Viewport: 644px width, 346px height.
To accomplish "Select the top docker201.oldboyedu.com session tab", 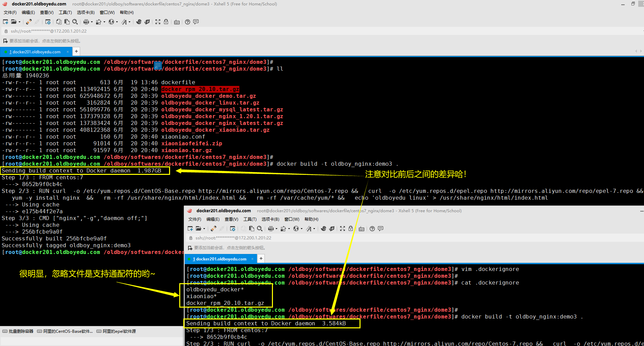I will click(x=36, y=52).
